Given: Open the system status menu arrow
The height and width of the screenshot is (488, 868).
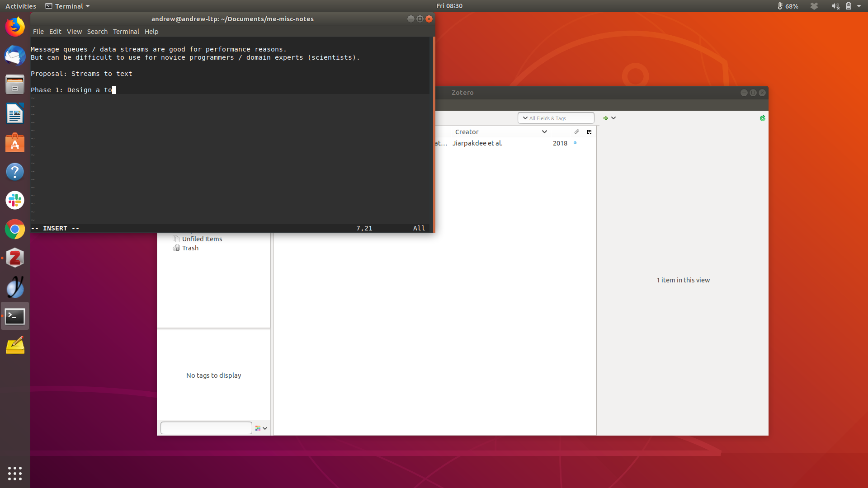Looking at the screenshot, I should click(x=859, y=6).
